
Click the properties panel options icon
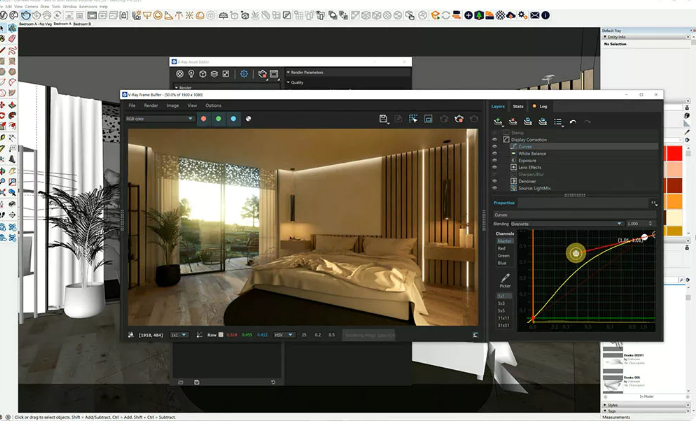654,203
